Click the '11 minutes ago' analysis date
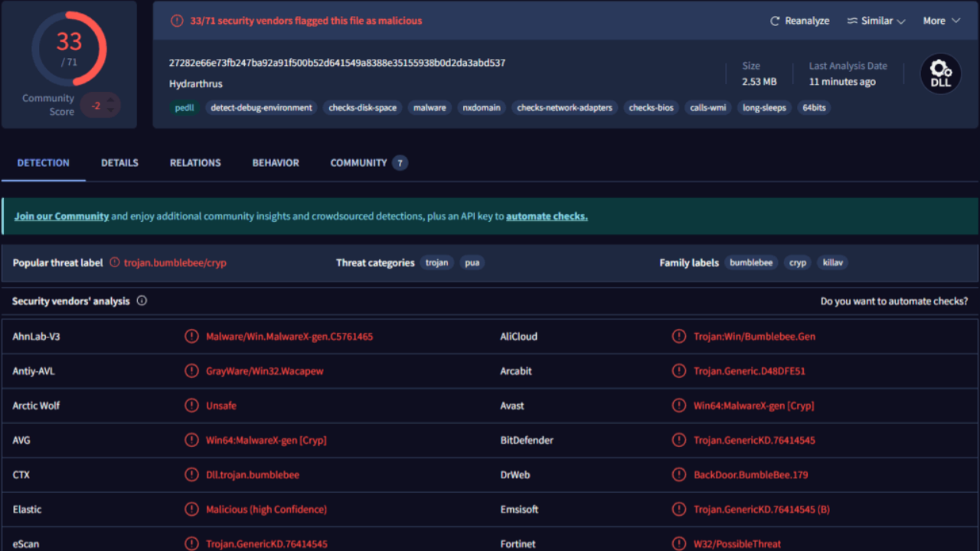980x551 pixels. click(842, 82)
